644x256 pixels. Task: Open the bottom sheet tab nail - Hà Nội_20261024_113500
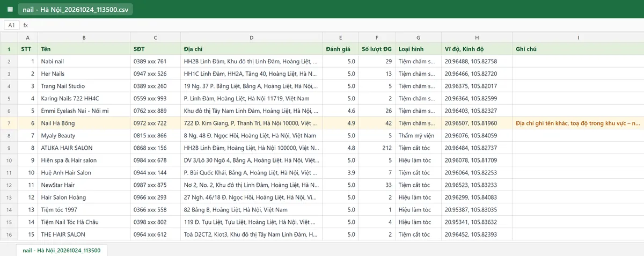click(61, 250)
